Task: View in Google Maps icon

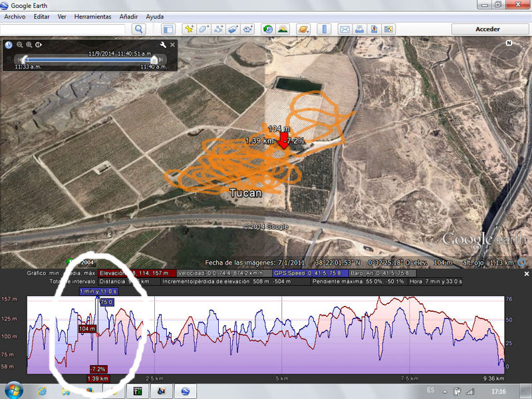Action: 388,29
